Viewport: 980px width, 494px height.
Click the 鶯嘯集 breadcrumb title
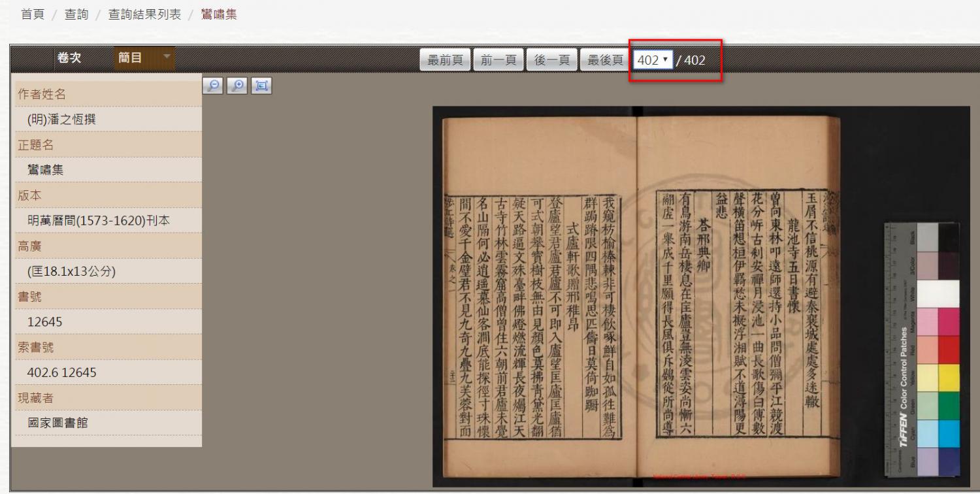click(219, 14)
